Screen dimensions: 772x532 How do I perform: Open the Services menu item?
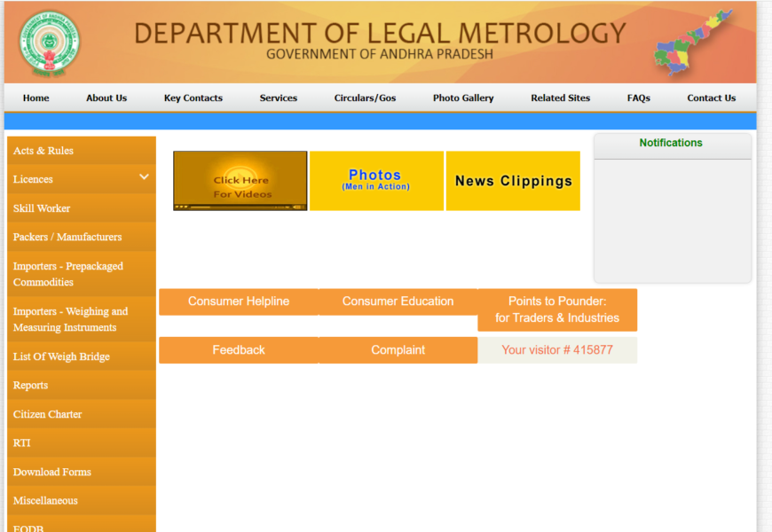click(x=278, y=98)
